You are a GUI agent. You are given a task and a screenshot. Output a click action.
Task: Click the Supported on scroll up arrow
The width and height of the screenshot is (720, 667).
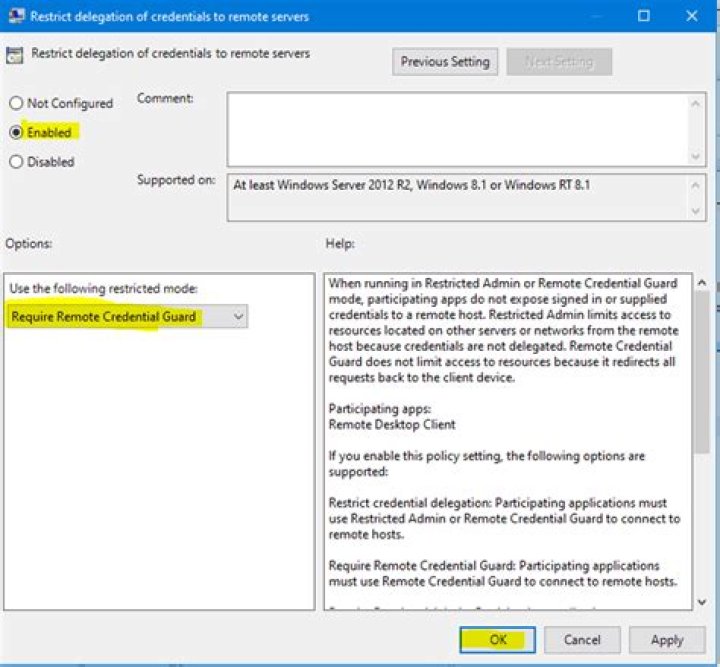tap(696, 185)
